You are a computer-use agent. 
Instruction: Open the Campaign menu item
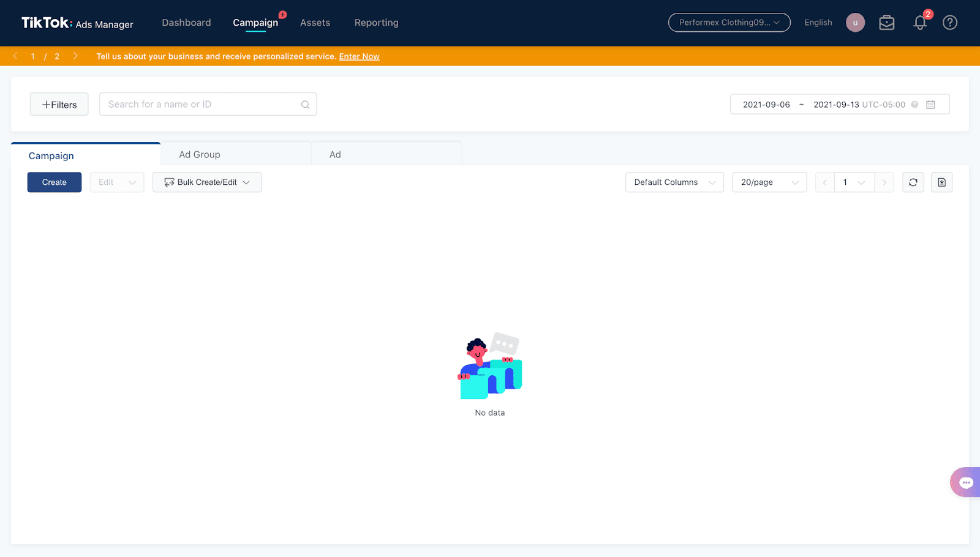tap(255, 23)
